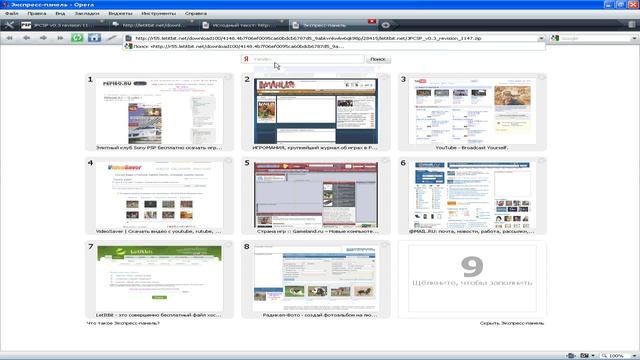Remove Speed Dial 4 with its corner X
Image resolution: width=640 pixels, height=360 pixels.
pyautogui.click(x=228, y=161)
